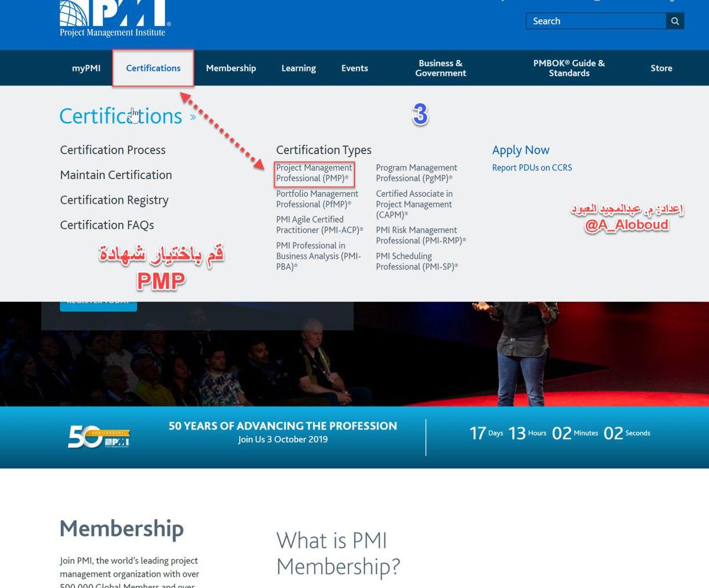
Task: Open PMBOK Guide & Standards menu
Action: (x=569, y=68)
